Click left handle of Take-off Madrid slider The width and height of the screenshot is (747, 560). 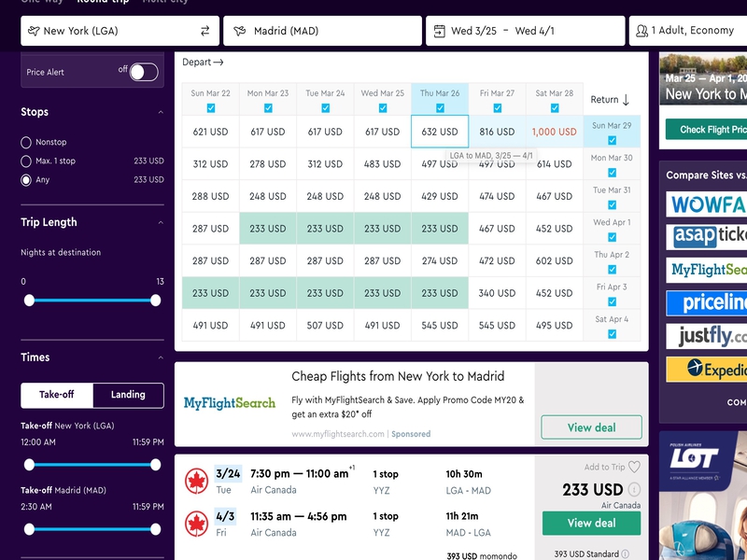29,529
